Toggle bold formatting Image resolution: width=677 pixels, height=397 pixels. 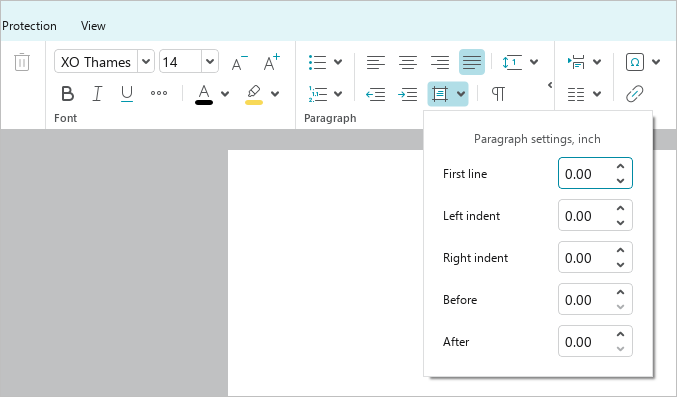(x=67, y=93)
